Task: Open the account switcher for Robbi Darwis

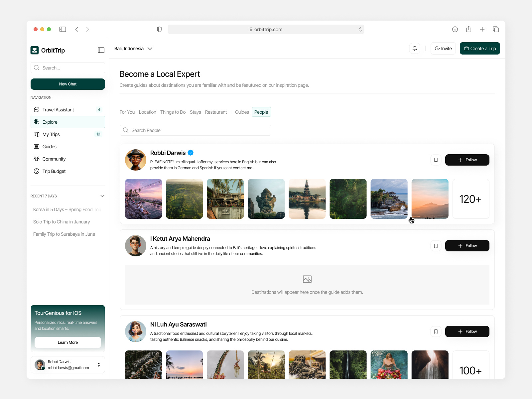Action: [x=99, y=364]
